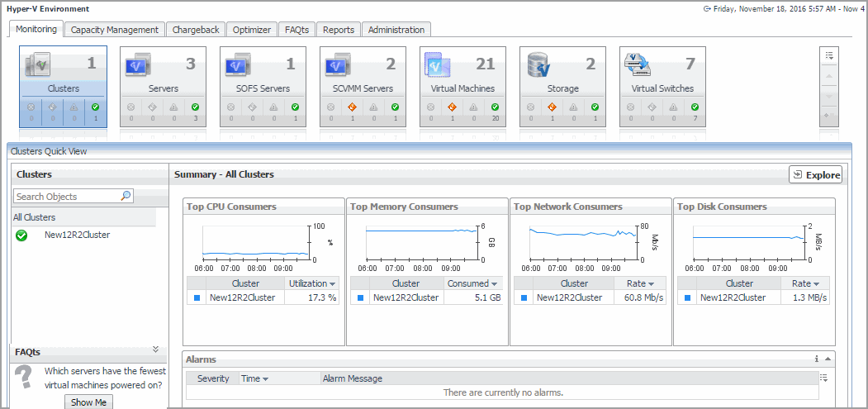Image resolution: width=868 pixels, height=409 pixels.
Task: Click the Alarms info icon
Action: (817, 359)
